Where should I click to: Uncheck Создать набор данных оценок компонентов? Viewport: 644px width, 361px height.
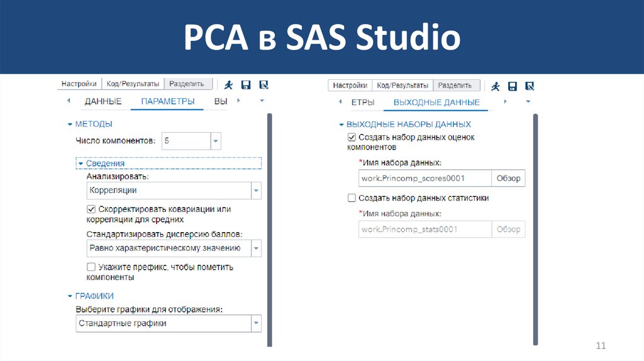pos(352,137)
